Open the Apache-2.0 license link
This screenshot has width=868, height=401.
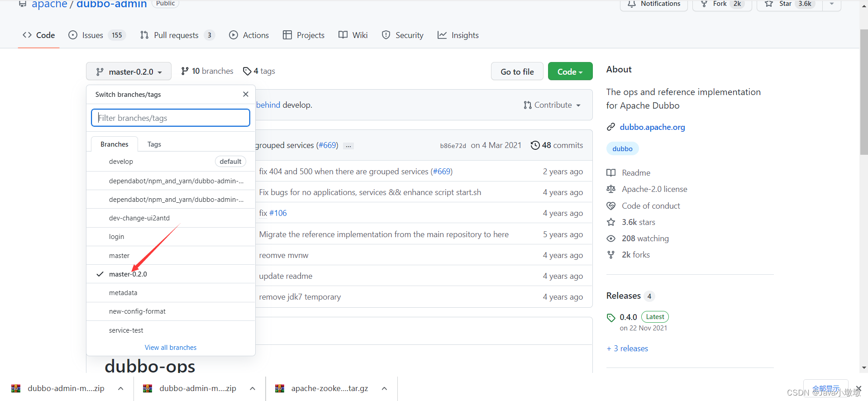click(654, 189)
